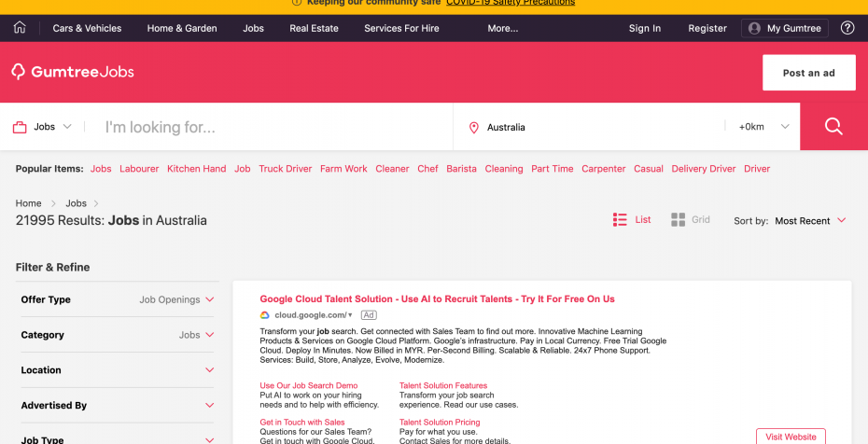Expand the Offer Type filter
868x444 pixels.
click(118, 299)
